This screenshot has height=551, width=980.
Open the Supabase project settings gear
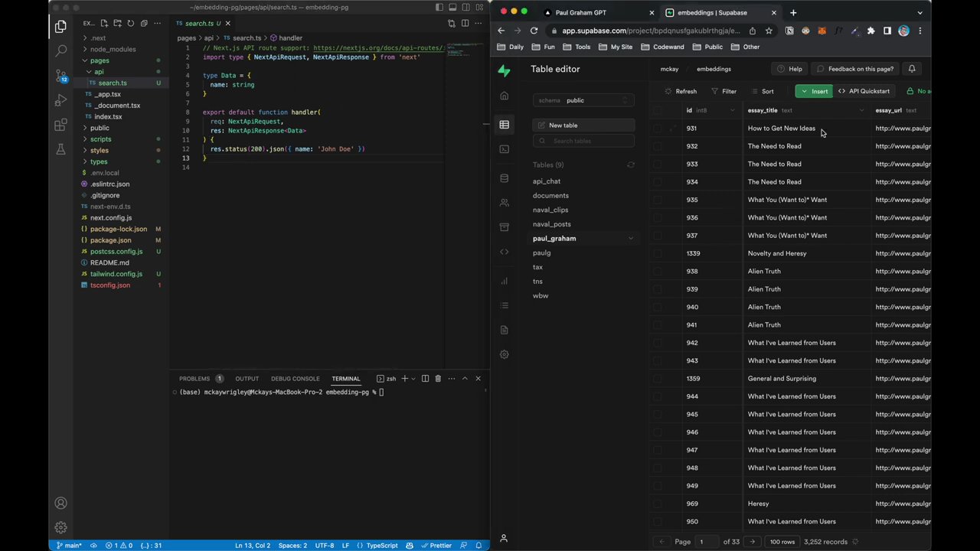coord(504,354)
